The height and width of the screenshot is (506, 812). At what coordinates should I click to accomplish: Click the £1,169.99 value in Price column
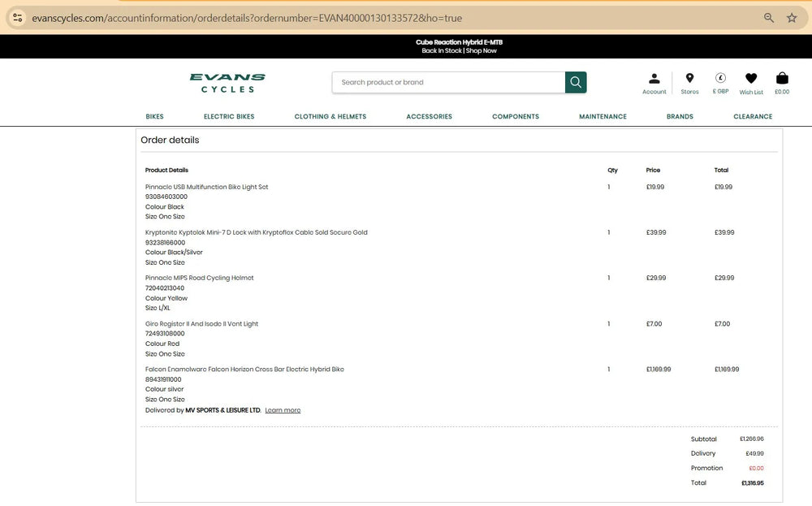(x=659, y=370)
